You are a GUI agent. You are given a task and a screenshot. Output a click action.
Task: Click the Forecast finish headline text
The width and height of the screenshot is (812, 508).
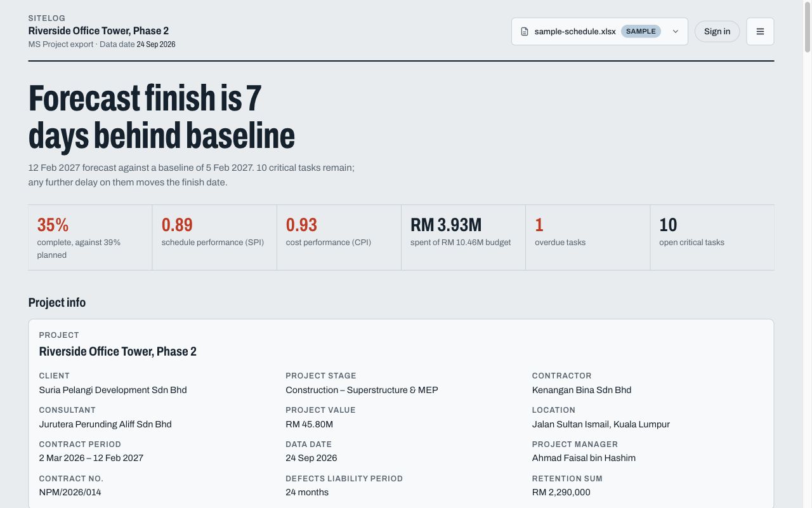(x=162, y=117)
